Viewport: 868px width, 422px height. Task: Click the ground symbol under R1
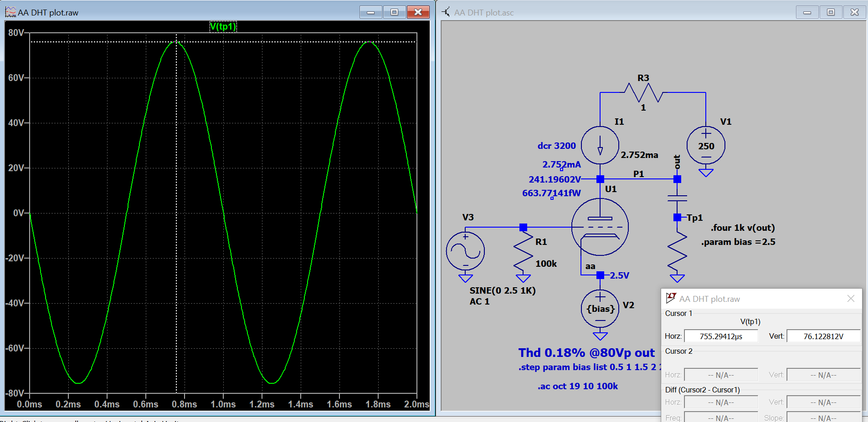(x=523, y=278)
